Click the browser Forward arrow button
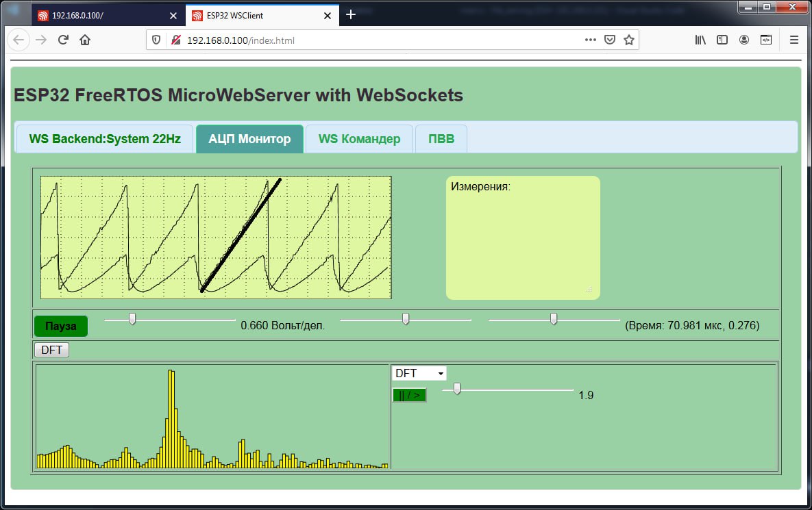812x510 pixels. coord(41,40)
